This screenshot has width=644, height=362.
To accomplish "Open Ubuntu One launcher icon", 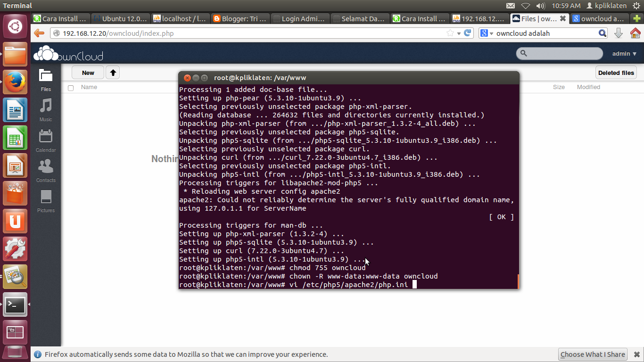I will tap(15, 222).
